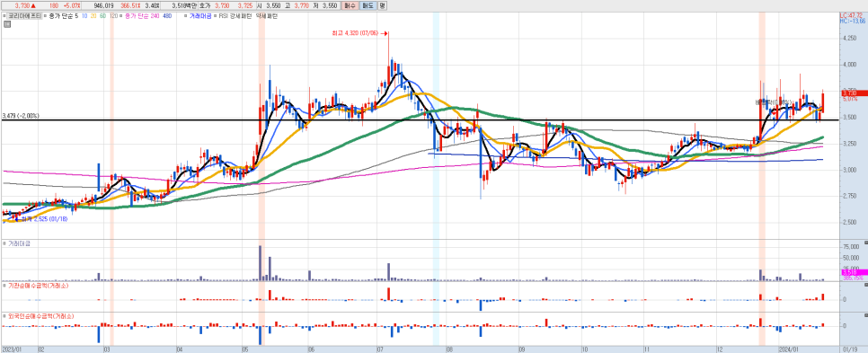Click the 3,479 (-2.00%) horizontal line label

[x=21, y=116]
